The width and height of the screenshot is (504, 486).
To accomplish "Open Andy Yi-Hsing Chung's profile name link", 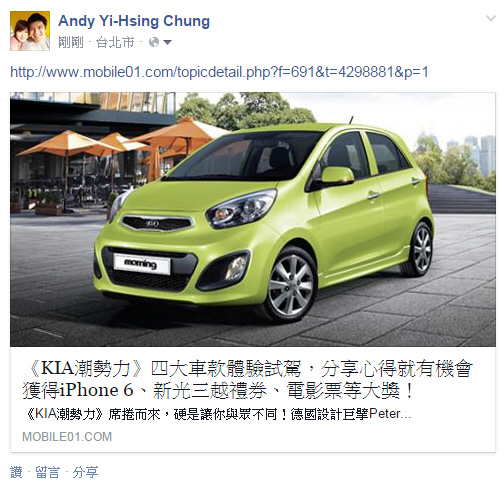I will tap(134, 21).
